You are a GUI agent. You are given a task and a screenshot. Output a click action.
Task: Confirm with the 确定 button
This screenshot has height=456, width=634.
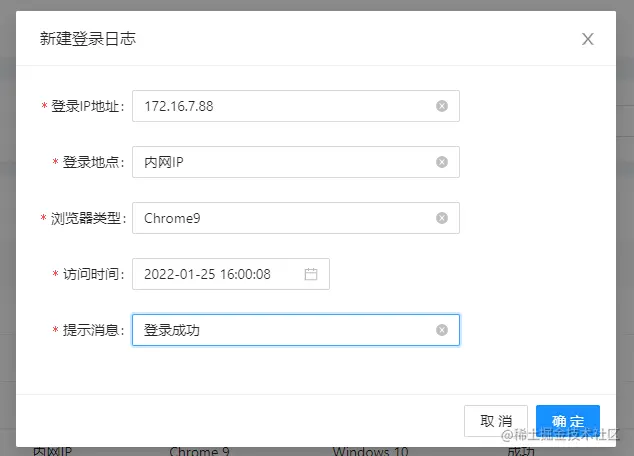coord(568,421)
